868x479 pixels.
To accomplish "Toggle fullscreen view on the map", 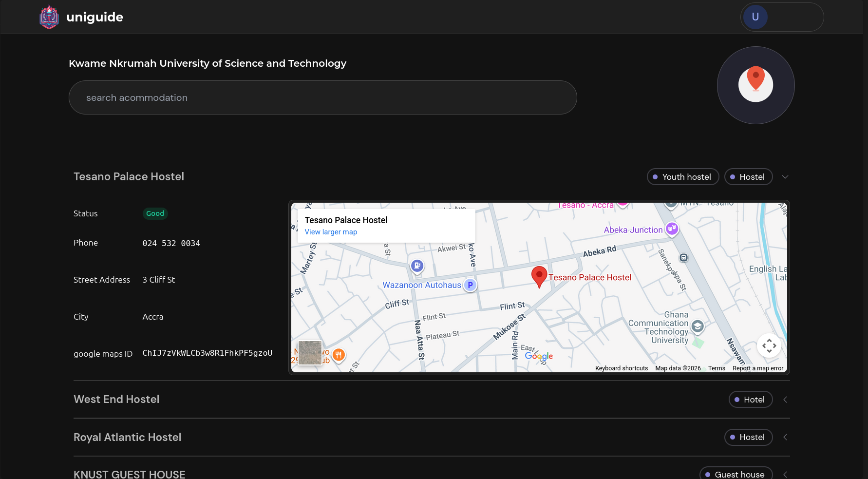I will pyautogui.click(x=769, y=346).
